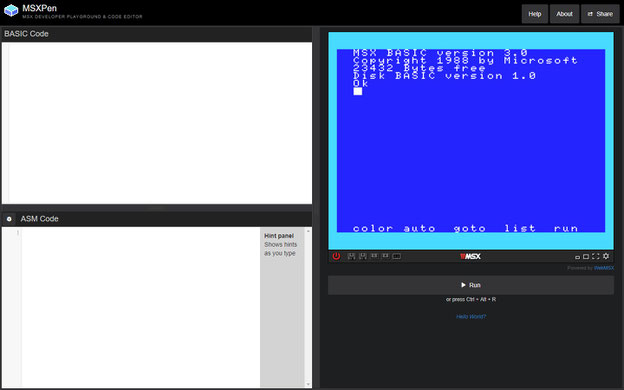The width and height of the screenshot is (624, 390).
Task: Open the Help button
Action: (x=534, y=14)
